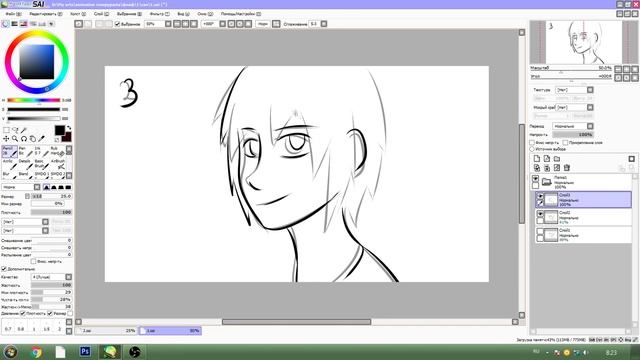Open the Windows Start menu
This screenshot has height=360, width=640.
point(10,352)
